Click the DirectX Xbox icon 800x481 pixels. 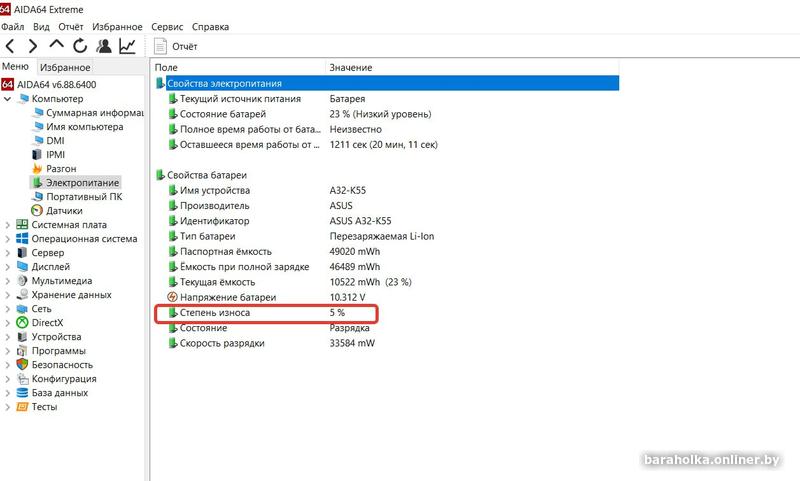[x=22, y=322]
